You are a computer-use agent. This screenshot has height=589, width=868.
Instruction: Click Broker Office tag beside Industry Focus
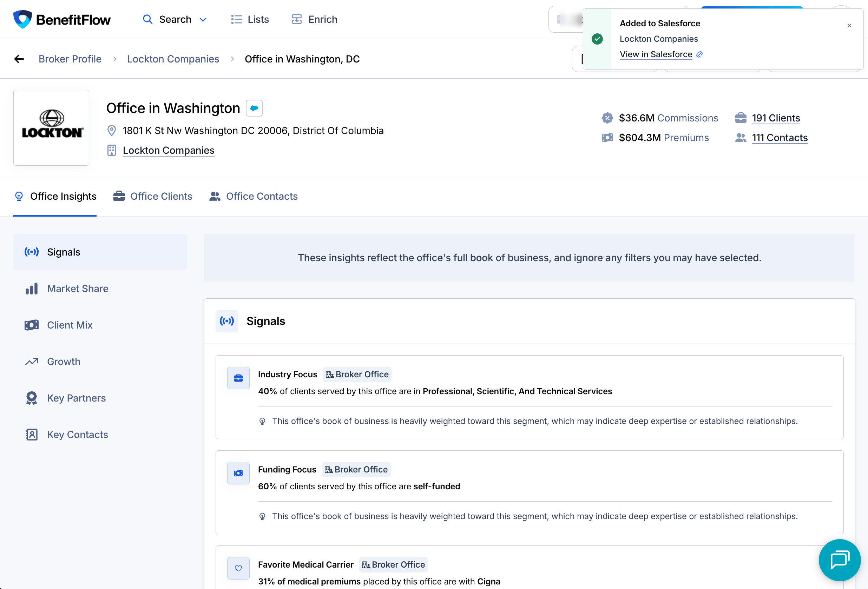pos(357,375)
